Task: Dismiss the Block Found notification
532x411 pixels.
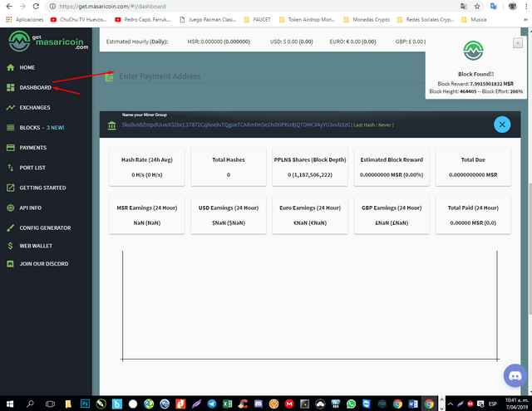Action: [517, 43]
